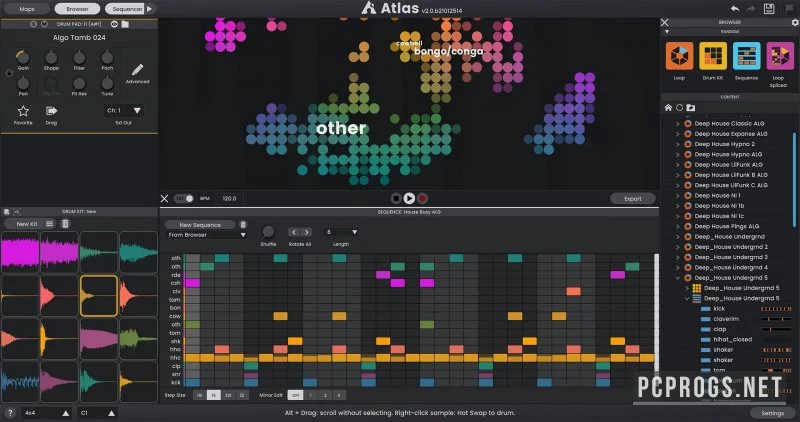Open browser settings gear icon

[x=795, y=22]
